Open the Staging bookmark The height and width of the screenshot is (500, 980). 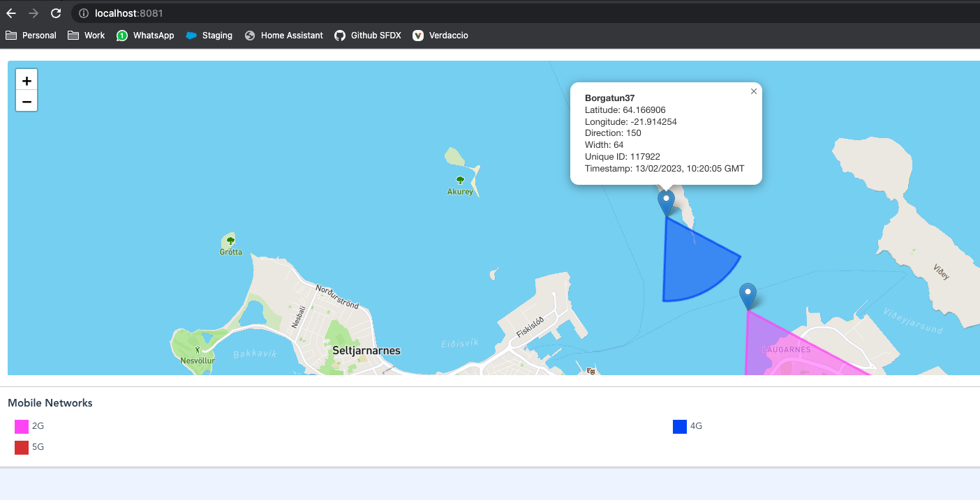click(209, 35)
